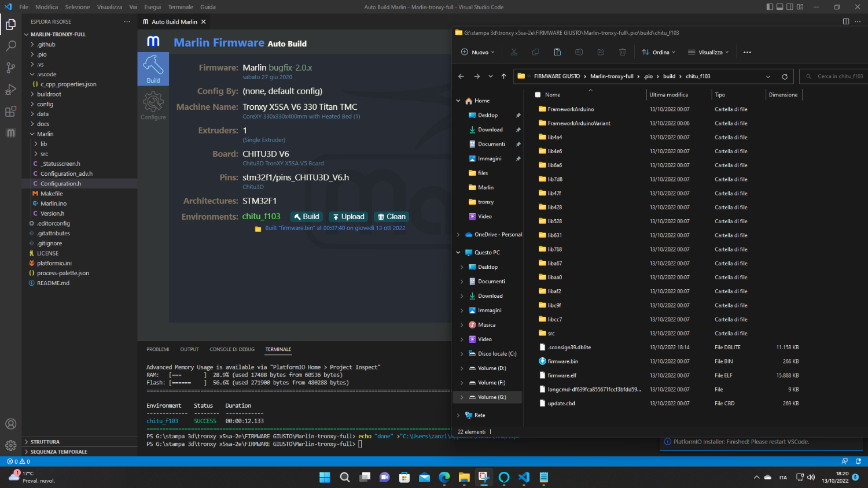Open the See more options ellipsis in File Explorer

747,52
